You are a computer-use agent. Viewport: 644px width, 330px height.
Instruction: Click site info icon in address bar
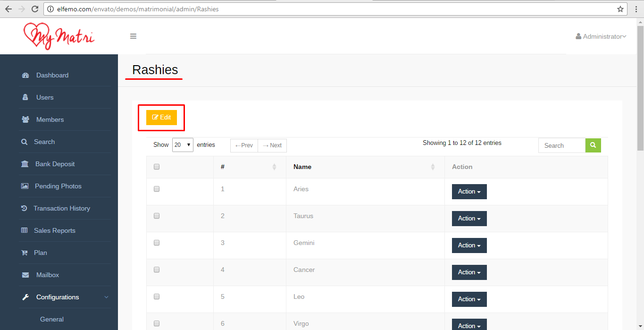(50, 9)
